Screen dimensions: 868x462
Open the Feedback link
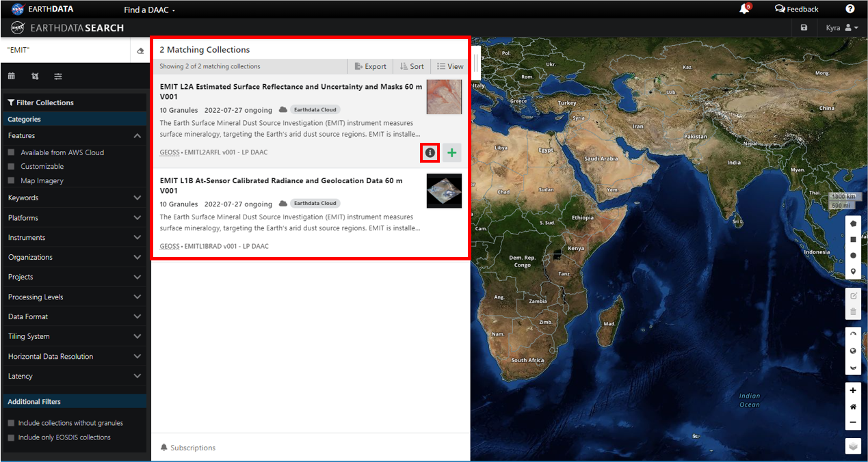tap(796, 9)
